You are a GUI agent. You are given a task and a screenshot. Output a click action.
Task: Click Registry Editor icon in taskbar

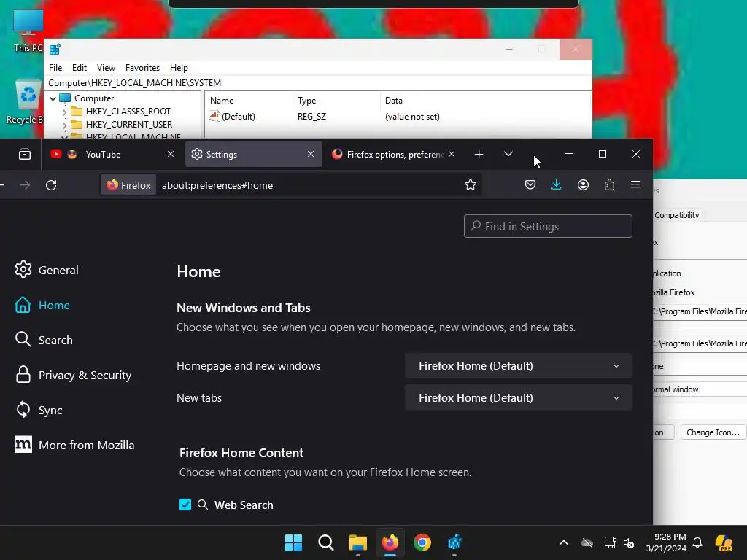point(454,542)
